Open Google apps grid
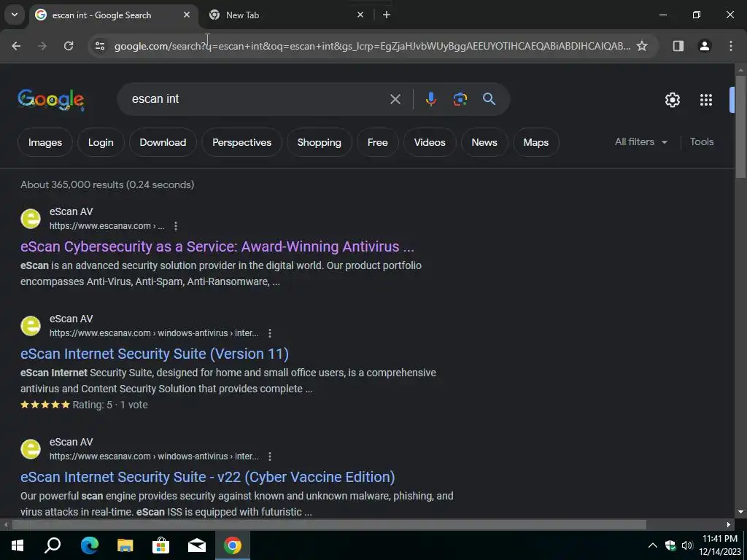Screen dimensions: 747x560 click(x=705, y=100)
